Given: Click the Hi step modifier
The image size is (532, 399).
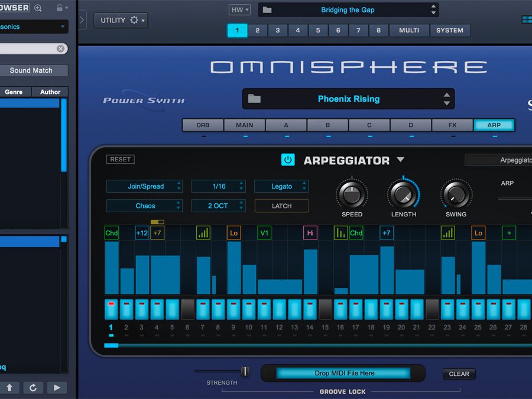Looking at the screenshot, I should [310, 233].
